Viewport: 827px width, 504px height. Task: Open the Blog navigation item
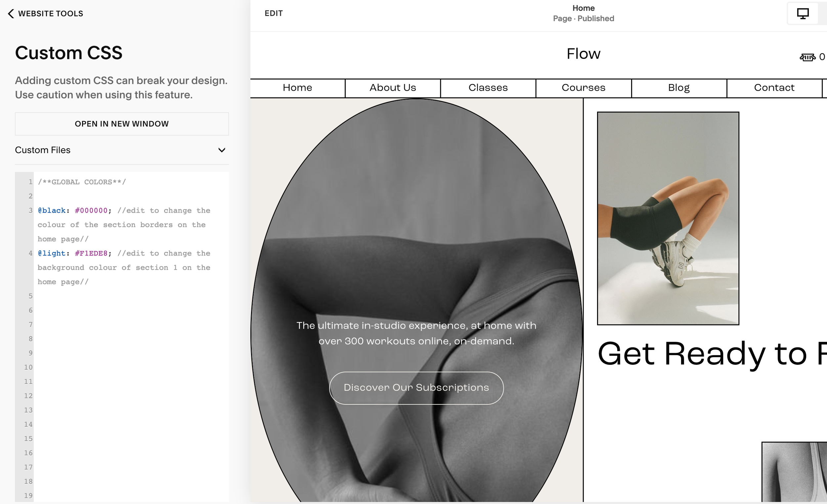(x=679, y=88)
